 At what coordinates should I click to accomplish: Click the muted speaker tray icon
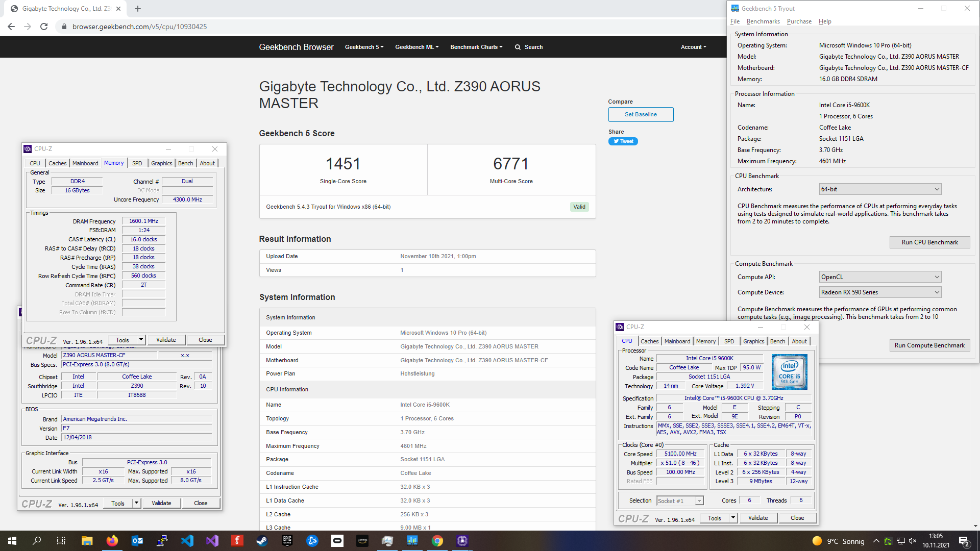(913, 541)
